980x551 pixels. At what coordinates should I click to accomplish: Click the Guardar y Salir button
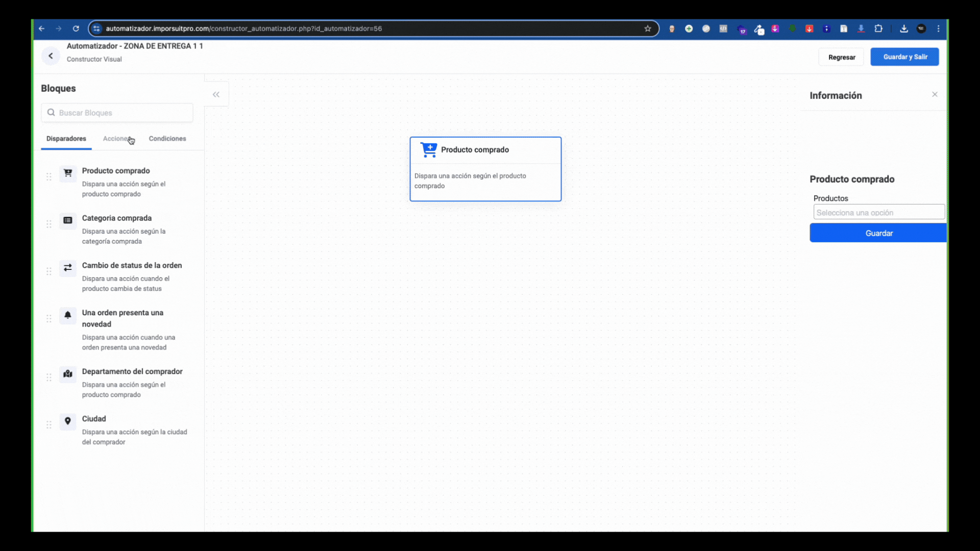(904, 57)
